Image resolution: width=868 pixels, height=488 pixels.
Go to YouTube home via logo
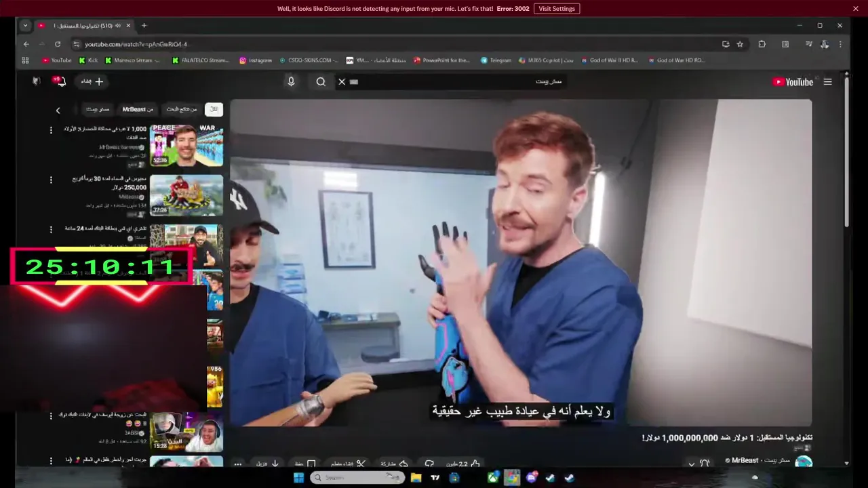[x=793, y=82]
